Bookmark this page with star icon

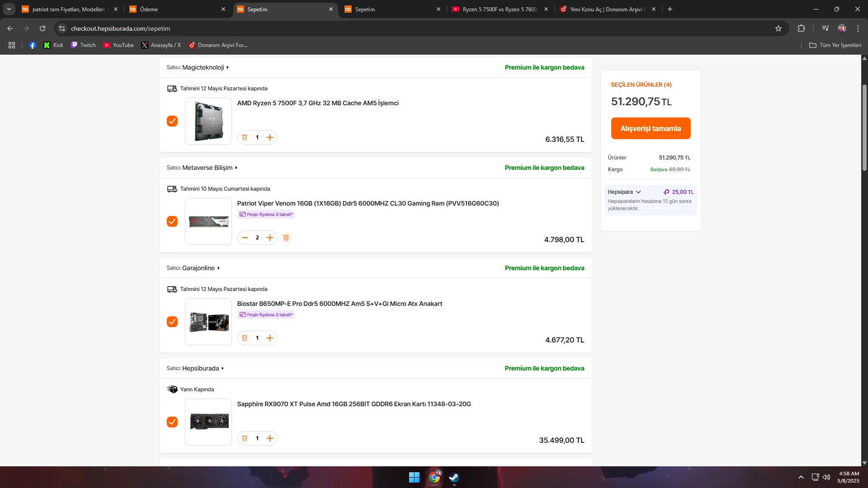tap(778, 28)
